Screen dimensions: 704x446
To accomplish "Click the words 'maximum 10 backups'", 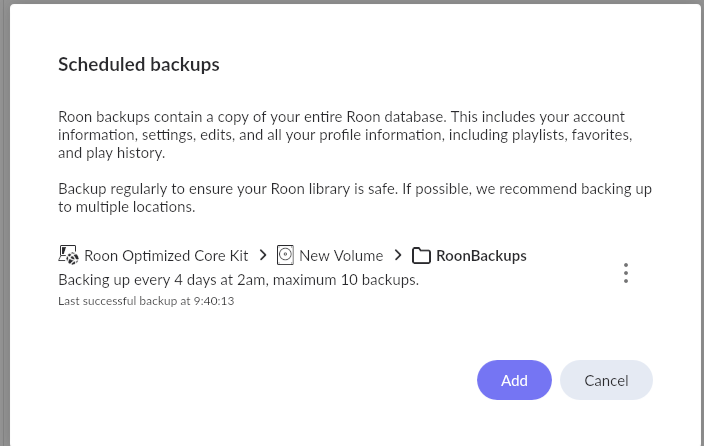I will 345,280.
